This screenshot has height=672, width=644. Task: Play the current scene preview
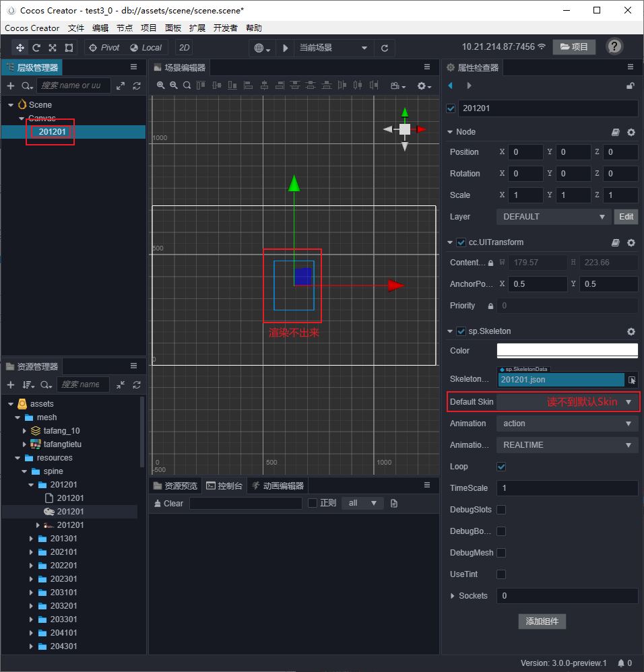285,48
